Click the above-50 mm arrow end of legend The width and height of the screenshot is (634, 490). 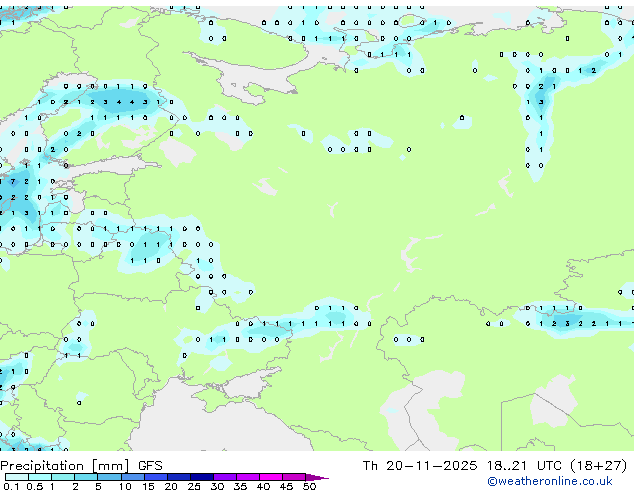[317, 477]
